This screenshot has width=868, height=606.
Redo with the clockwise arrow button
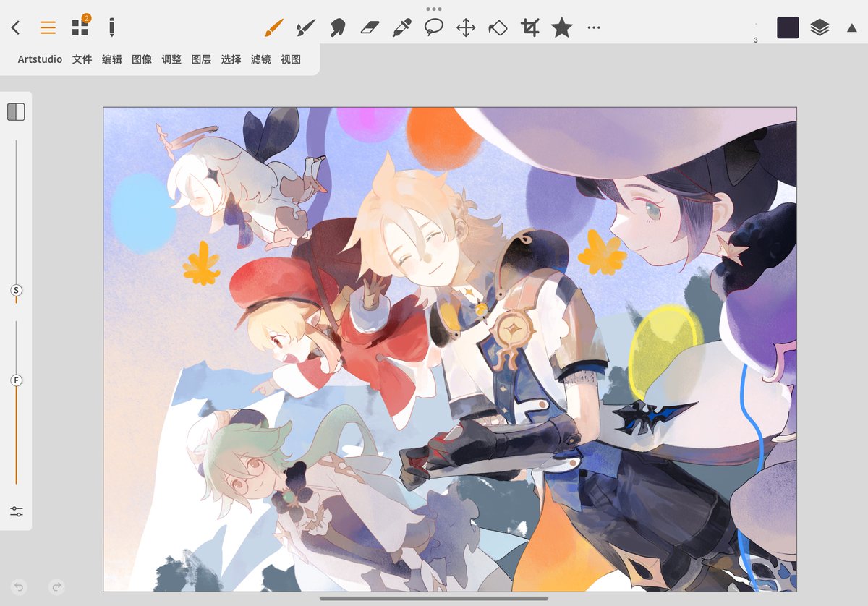pos(57,587)
